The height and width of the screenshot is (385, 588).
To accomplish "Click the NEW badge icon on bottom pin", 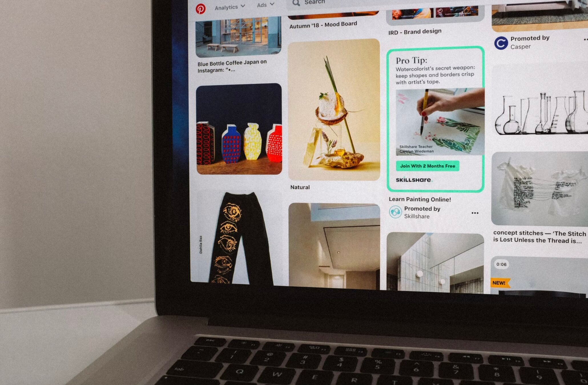I will 499,282.
